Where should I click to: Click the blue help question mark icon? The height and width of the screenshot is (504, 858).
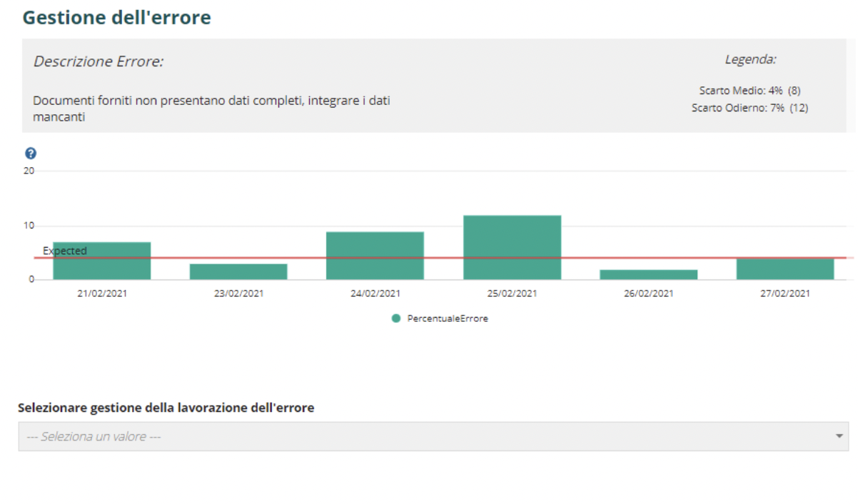point(31,153)
